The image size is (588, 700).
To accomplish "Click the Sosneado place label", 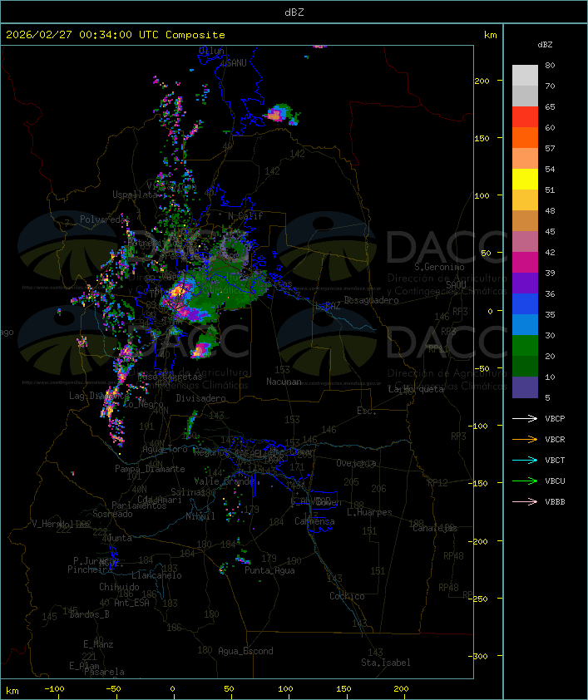I will click(x=112, y=514).
